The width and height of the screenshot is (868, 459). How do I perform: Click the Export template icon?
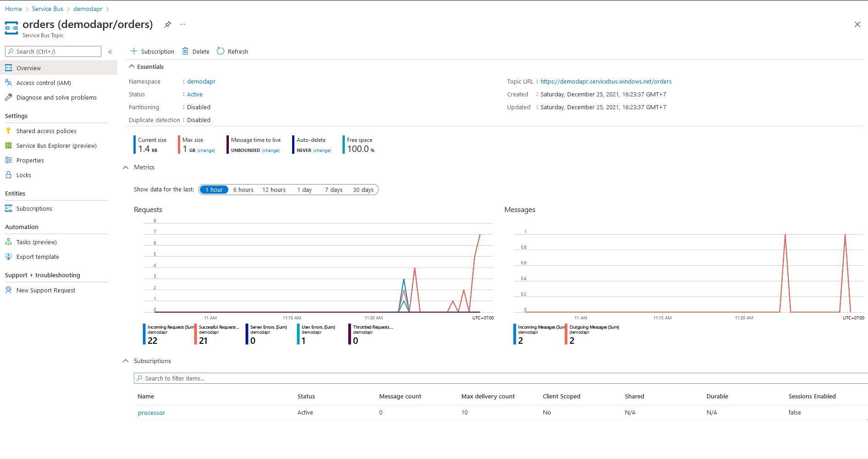[x=8, y=257]
